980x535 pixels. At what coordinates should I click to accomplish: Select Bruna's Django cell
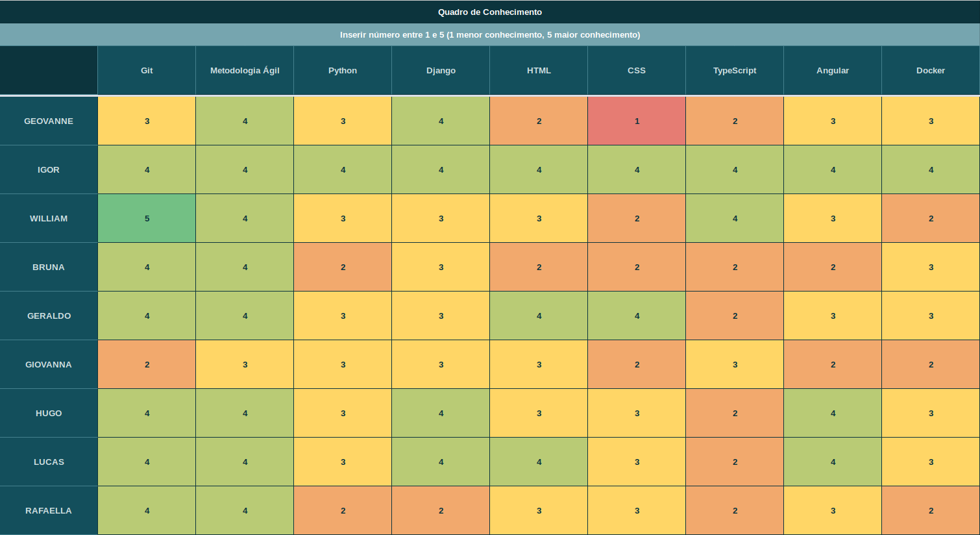(441, 267)
